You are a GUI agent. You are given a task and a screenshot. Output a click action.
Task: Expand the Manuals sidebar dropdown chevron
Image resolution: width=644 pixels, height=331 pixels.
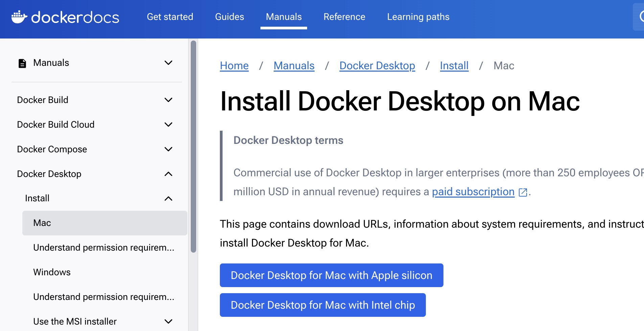pos(168,63)
